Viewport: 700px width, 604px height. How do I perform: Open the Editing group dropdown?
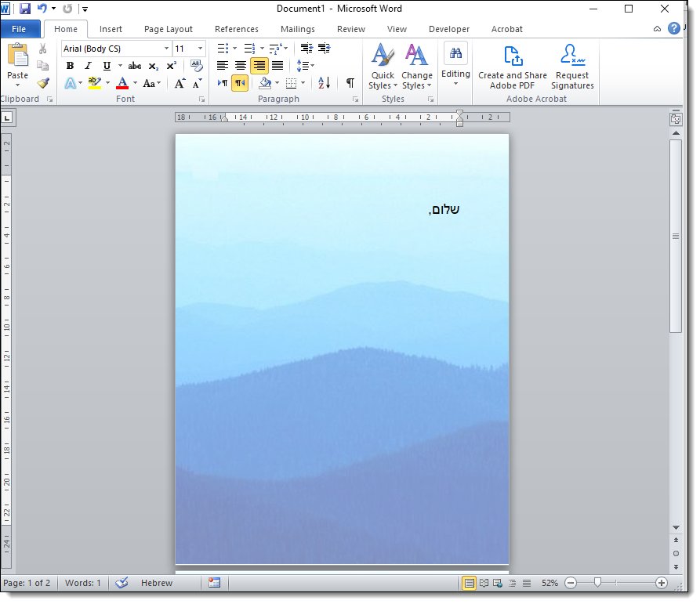[x=455, y=67]
